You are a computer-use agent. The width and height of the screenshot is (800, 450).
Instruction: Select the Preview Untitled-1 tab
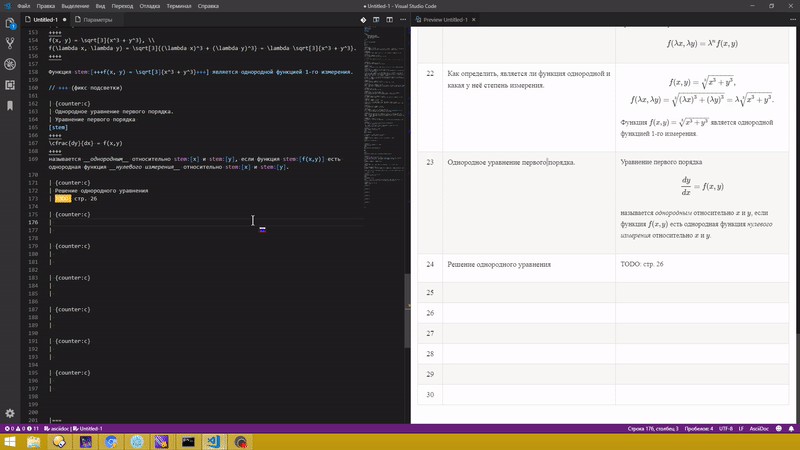pos(445,20)
